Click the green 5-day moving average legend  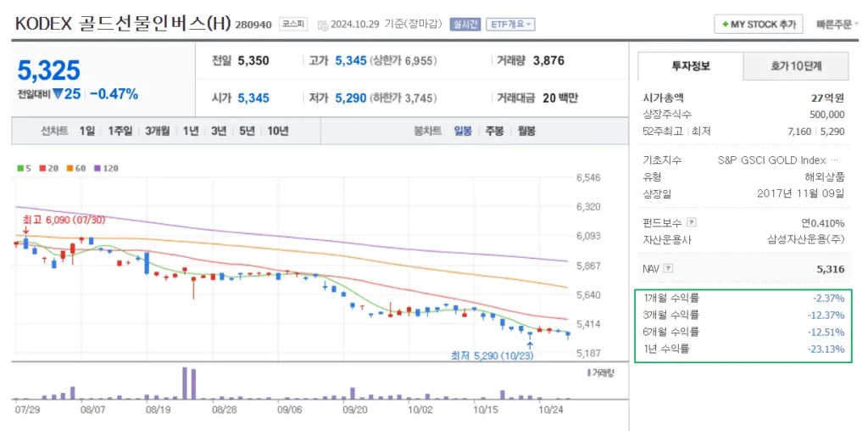(23, 168)
